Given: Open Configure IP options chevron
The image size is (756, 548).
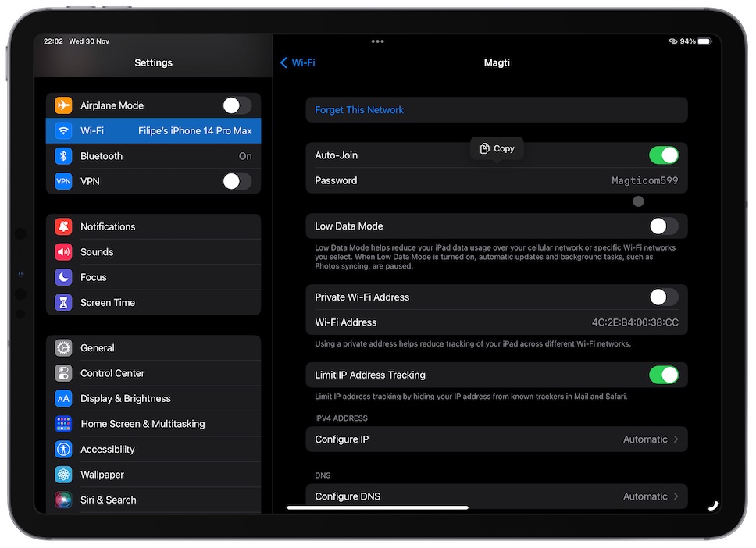Looking at the screenshot, I should [676, 439].
